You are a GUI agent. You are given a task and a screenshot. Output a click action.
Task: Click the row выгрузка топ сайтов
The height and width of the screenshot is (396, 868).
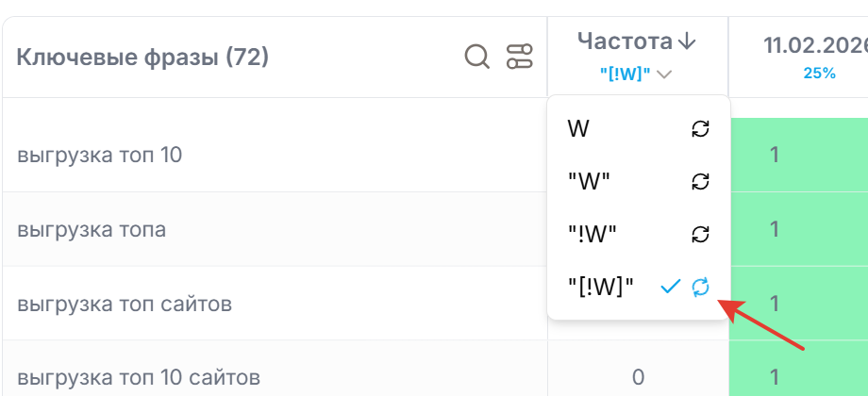click(x=125, y=304)
